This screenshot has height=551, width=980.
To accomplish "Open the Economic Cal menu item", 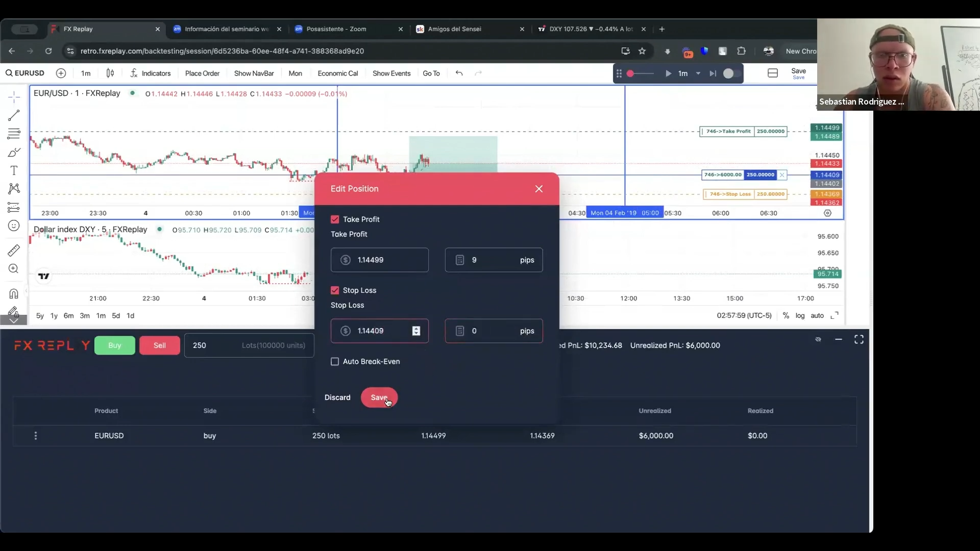I will (x=338, y=73).
